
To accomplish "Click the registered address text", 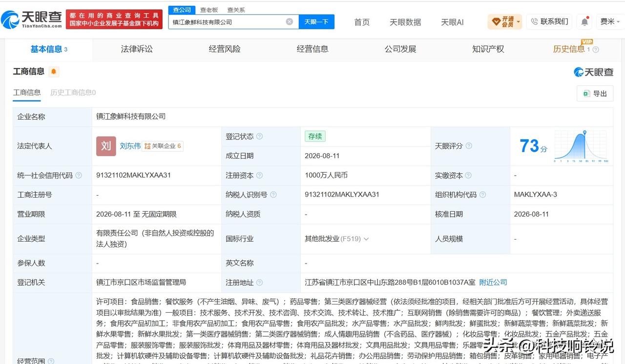I will click(x=390, y=283).
